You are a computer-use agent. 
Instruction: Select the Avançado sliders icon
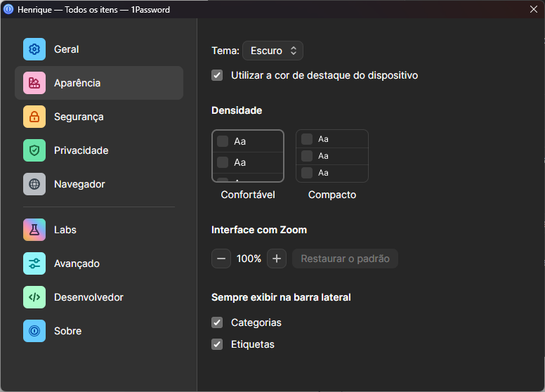point(34,263)
